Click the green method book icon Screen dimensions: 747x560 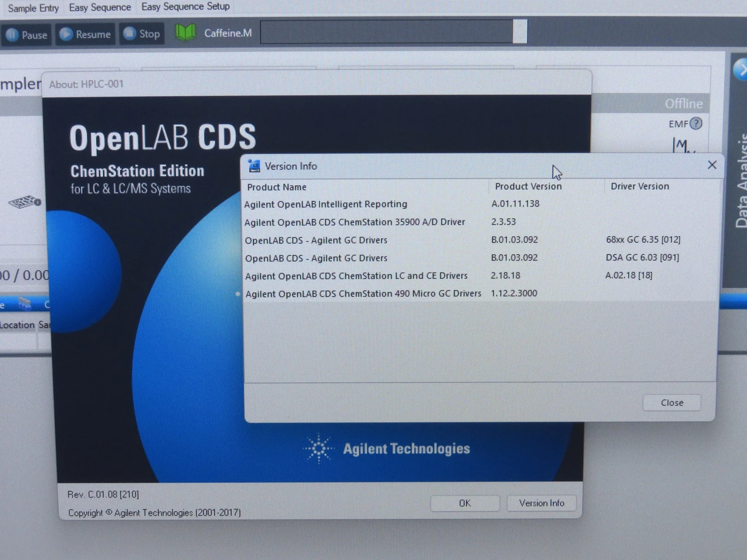tap(185, 33)
